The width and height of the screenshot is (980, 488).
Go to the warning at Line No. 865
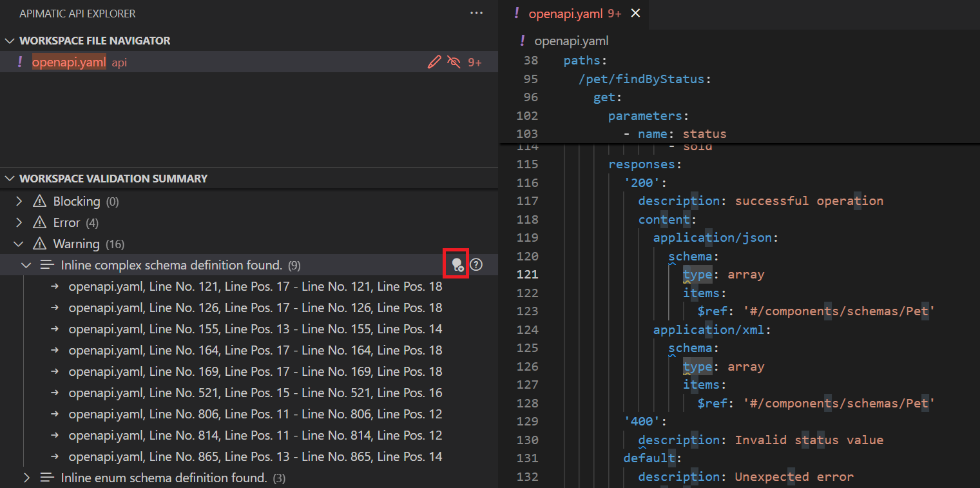click(x=255, y=456)
